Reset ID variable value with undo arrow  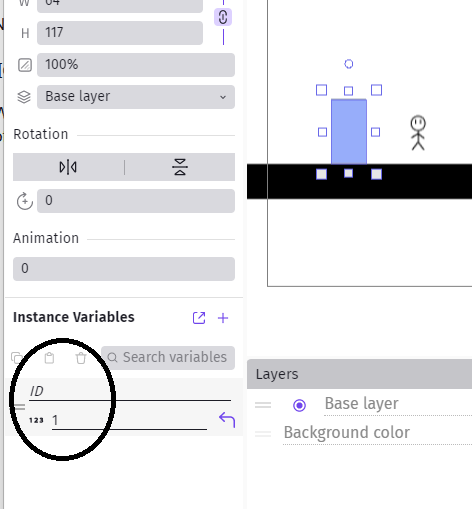click(x=227, y=420)
